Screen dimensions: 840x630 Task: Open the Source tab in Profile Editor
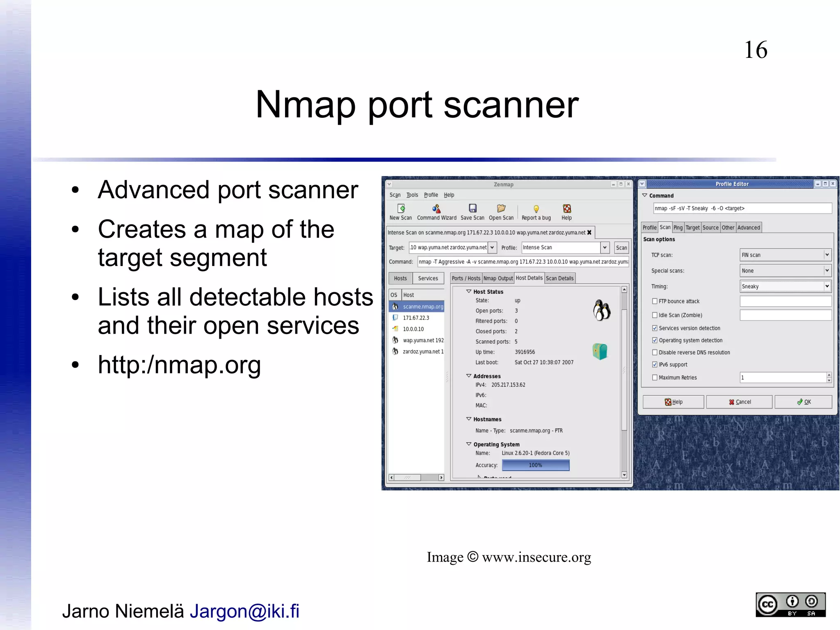pyautogui.click(x=710, y=227)
